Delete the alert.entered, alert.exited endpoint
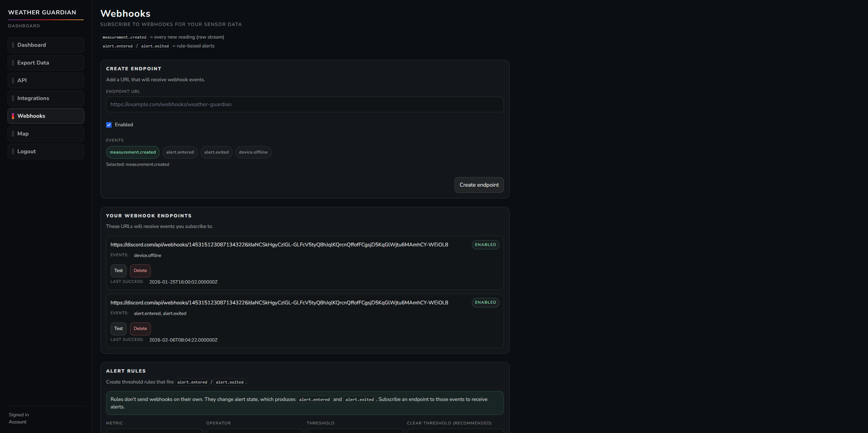868x433 pixels. tap(140, 329)
